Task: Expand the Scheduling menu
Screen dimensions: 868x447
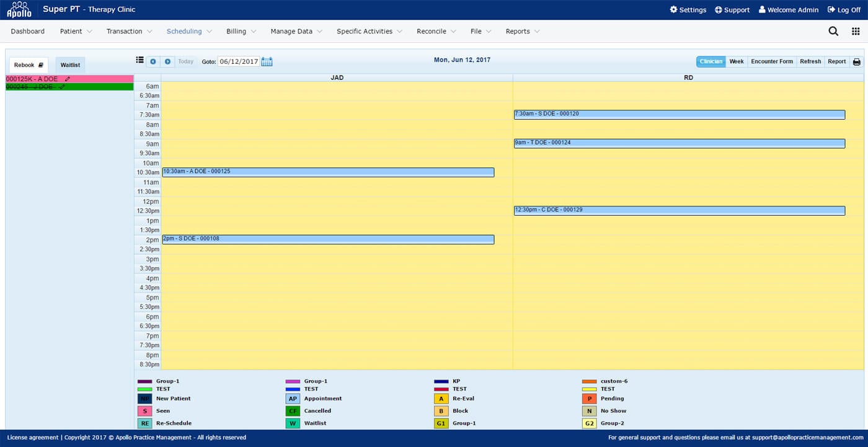Action: click(x=184, y=31)
